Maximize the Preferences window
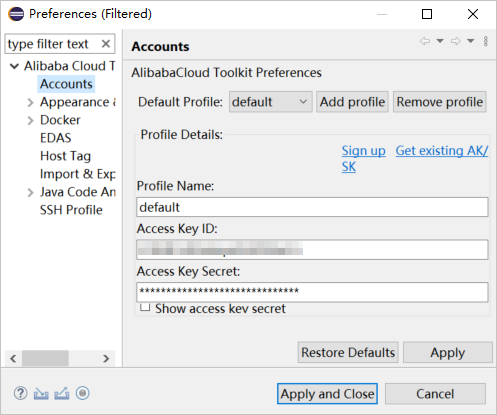 tap(427, 14)
